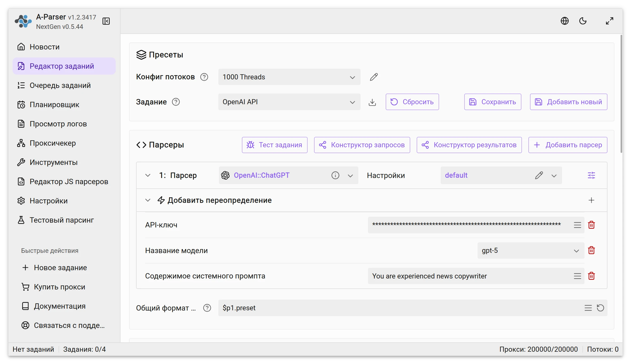Open Тестовый парсинг page
Screen dimensions: 631x364
point(64,220)
